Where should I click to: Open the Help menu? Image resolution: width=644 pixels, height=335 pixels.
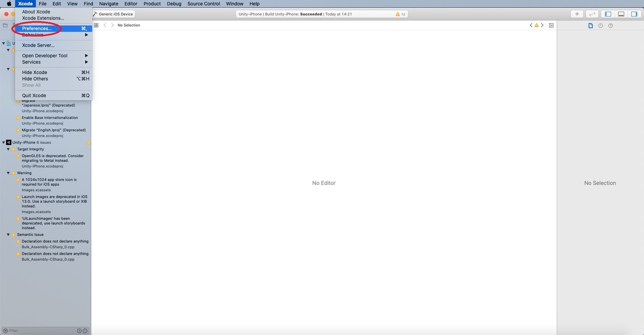[x=254, y=4]
